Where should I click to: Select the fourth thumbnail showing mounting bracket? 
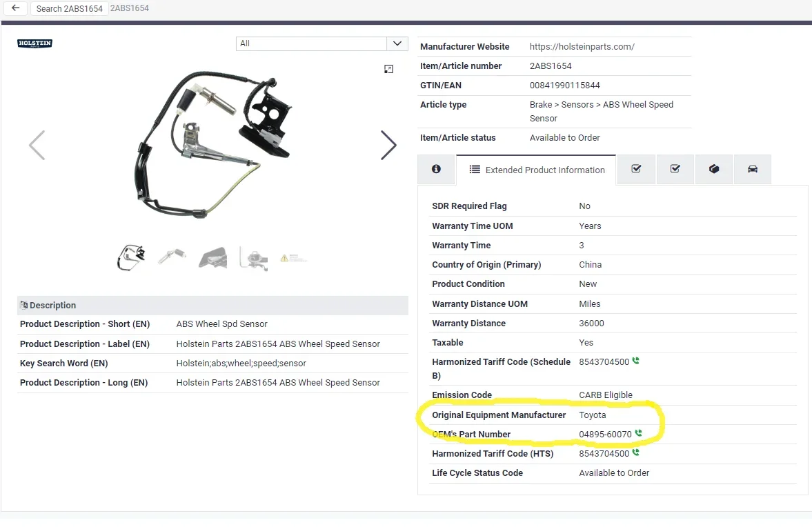point(254,258)
